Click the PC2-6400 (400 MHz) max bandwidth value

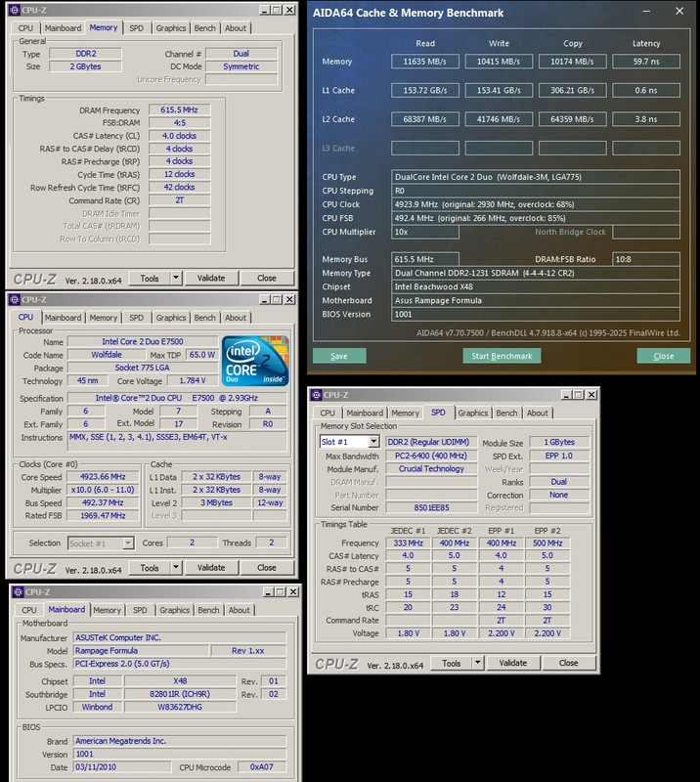pyautogui.click(x=431, y=456)
